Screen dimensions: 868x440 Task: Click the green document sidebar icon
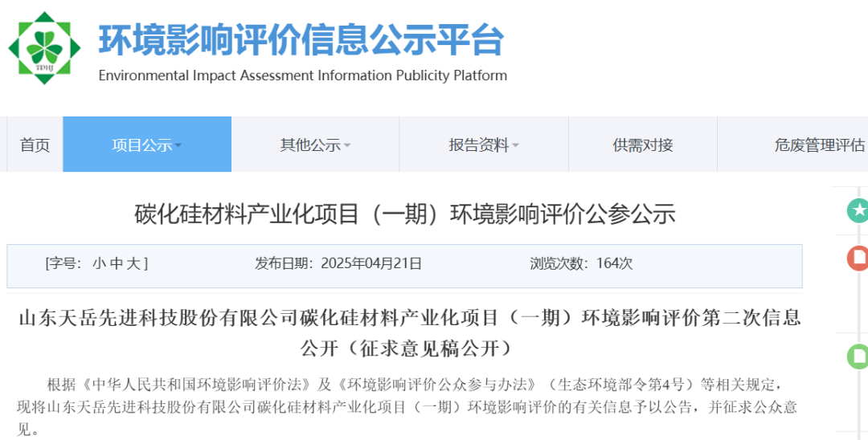point(858,356)
